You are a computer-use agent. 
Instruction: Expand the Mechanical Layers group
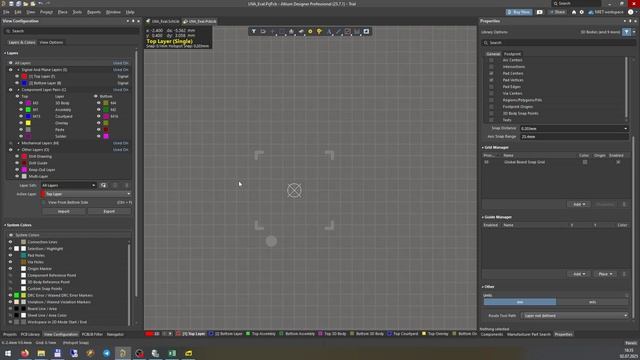click(18, 143)
